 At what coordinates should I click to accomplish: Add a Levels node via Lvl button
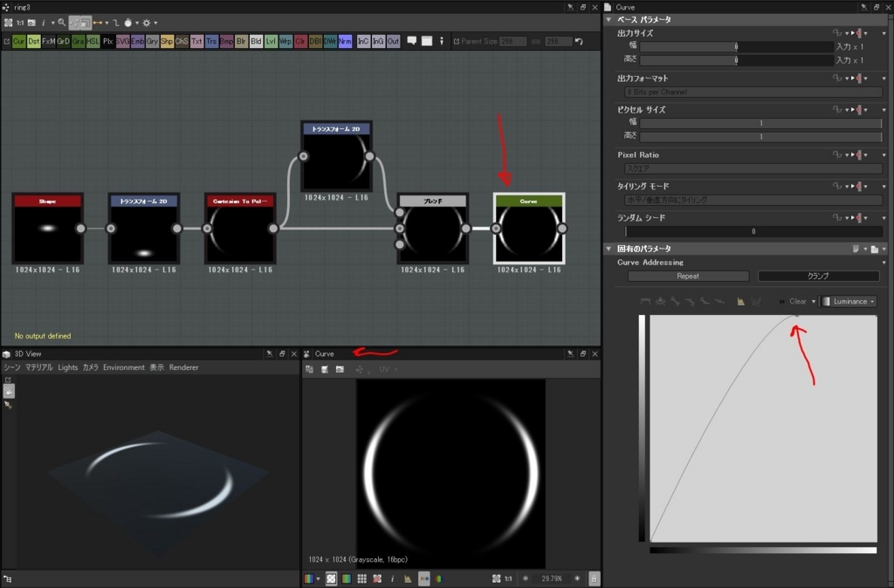point(271,41)
